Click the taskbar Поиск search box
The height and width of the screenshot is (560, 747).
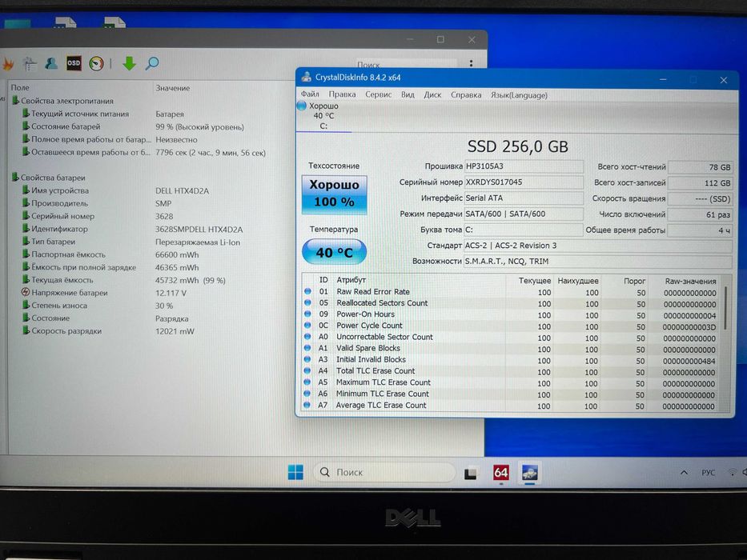point(384,472)
